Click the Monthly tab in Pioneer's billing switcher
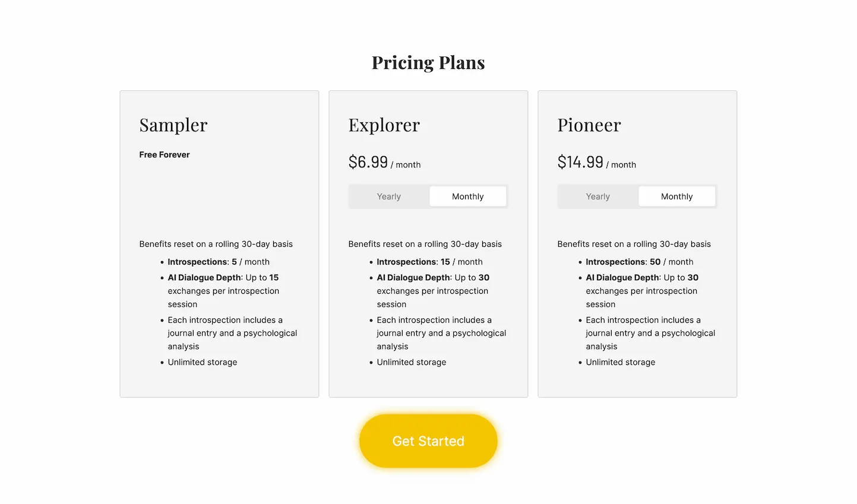 676,196
